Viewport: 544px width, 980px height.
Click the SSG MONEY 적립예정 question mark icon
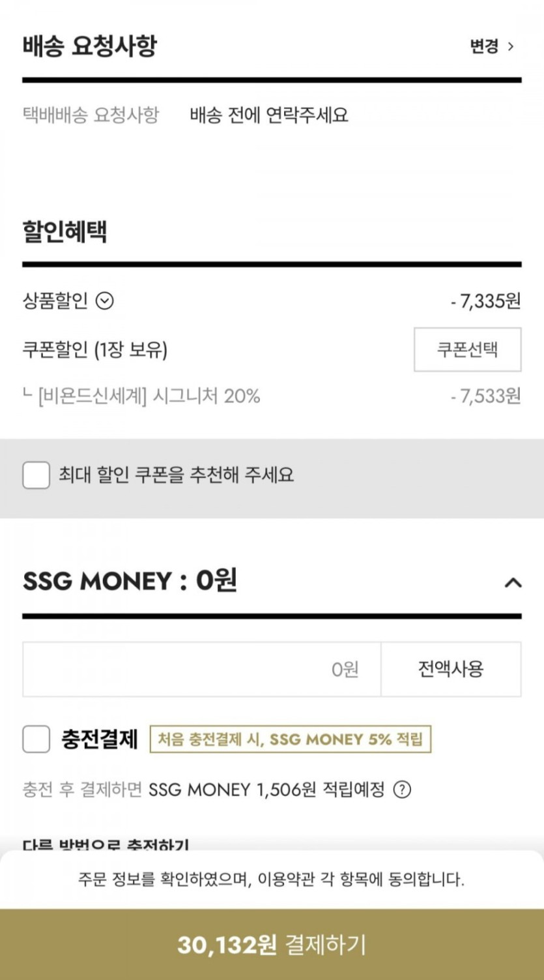[403, 790]
